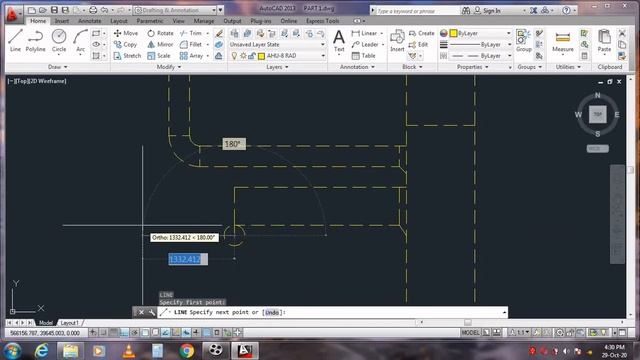Viewport: 640px width, 360px height.
Task: Insert Text annotation tool
Action: click(339, 41)
